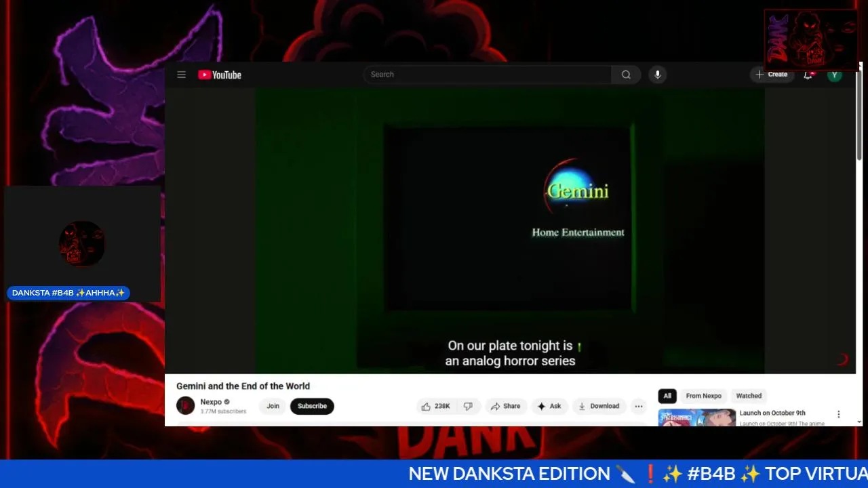Go to the YouTube home logo

pos(220,75)
